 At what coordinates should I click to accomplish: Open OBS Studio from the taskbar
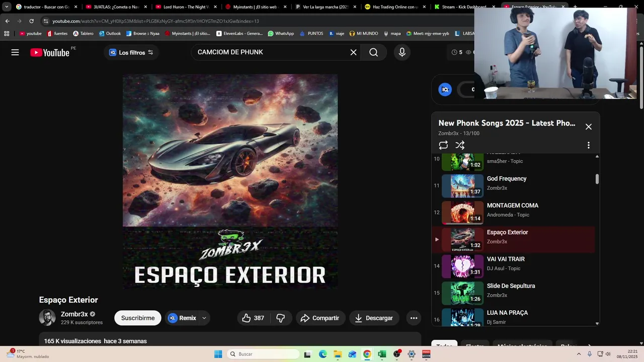click(x=397, y=354)
